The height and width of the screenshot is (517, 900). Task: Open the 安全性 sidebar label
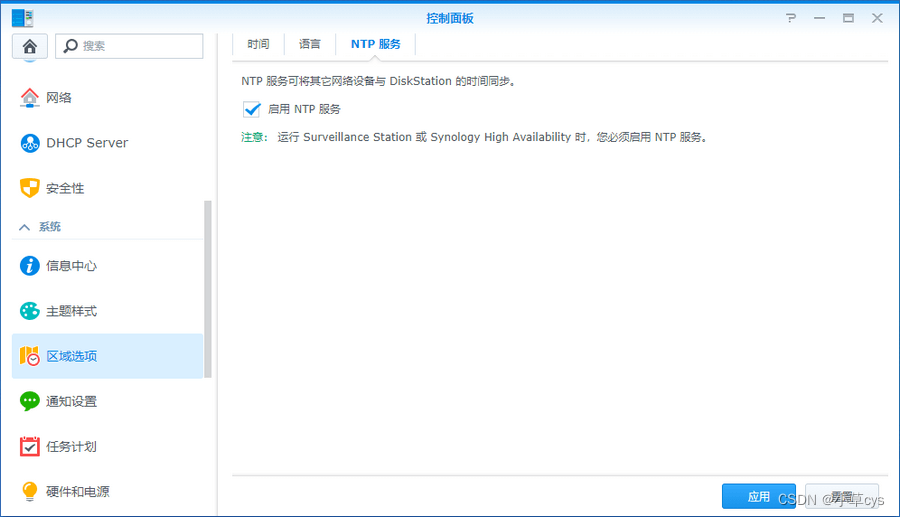click(65, 188)
